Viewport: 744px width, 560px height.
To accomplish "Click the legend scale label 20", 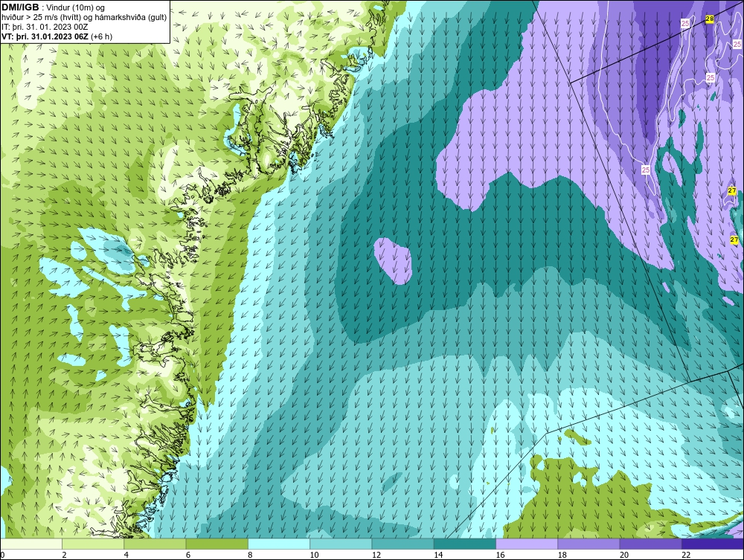I will click(x=624, y=556).
